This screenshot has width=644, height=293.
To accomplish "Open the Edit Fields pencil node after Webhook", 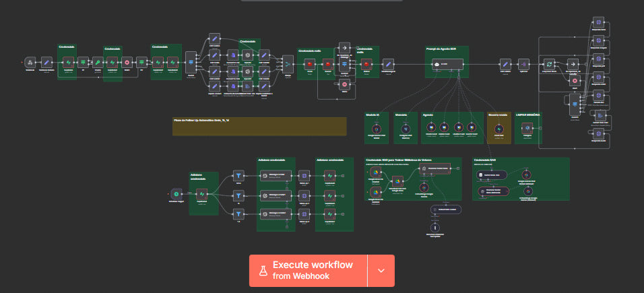I will pos(46,62).
